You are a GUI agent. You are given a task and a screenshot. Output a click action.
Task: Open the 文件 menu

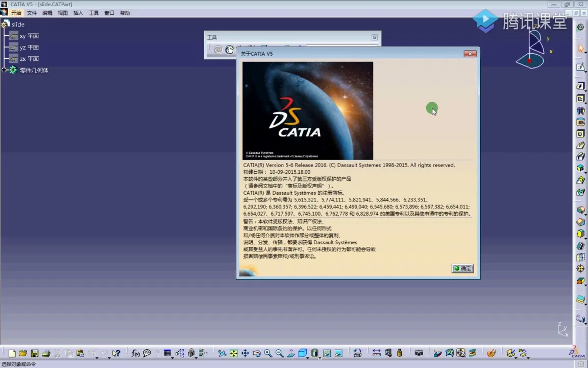(32, 13)
